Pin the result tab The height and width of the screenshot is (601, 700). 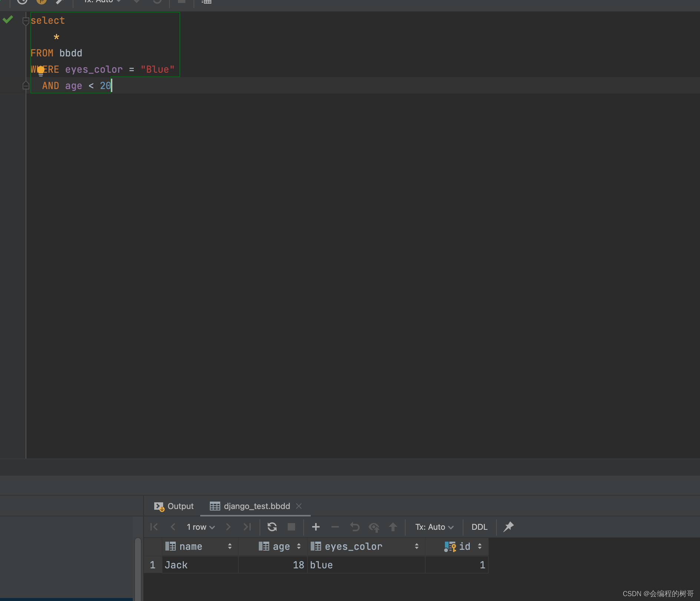tap(508, 526)
